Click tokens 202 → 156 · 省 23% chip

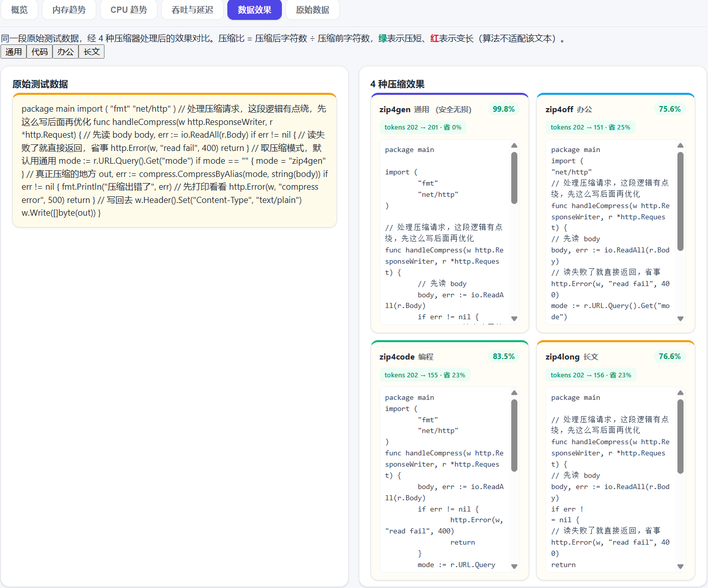[x=591, y=375]
